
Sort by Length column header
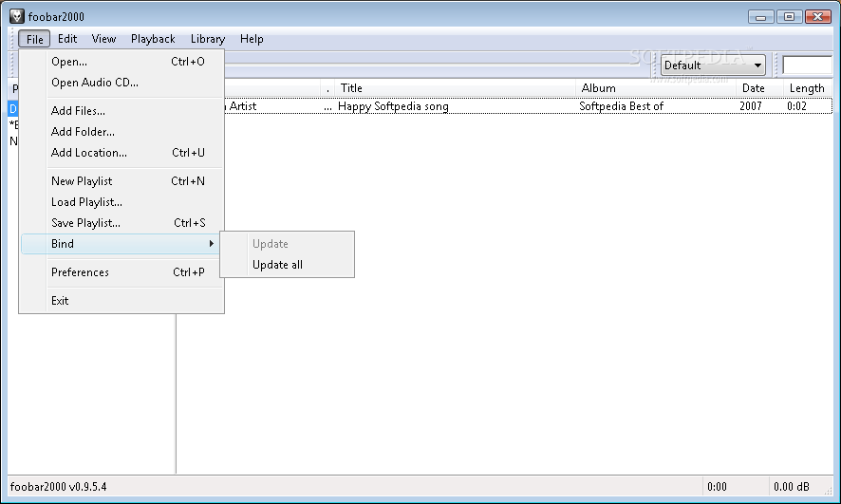click(807, 88)
